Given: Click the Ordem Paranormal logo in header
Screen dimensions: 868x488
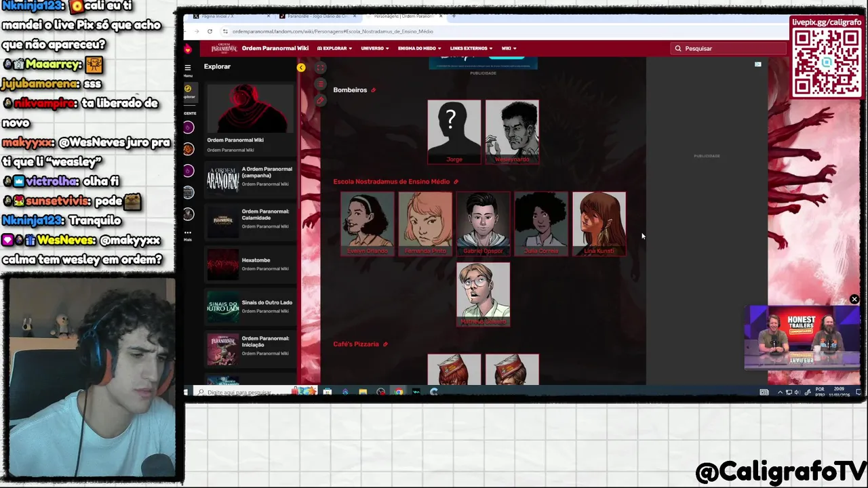Looking at the screenshot, I should click(224, 49).
